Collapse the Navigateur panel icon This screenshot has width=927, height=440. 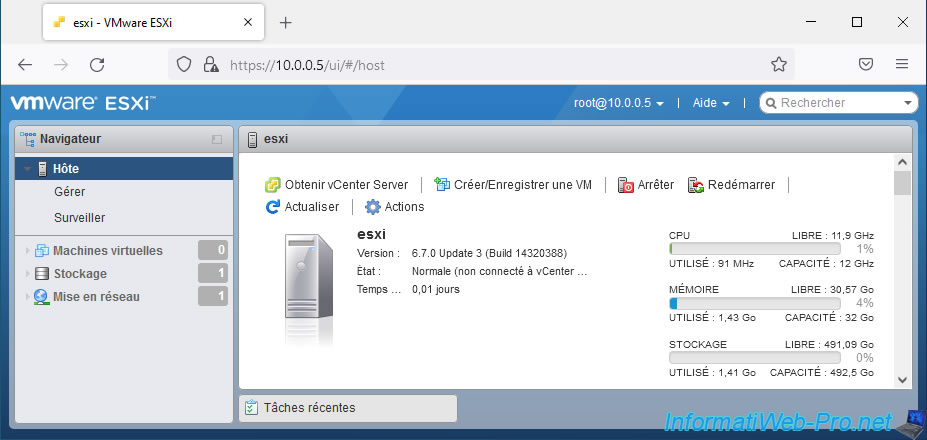(217, 140)
